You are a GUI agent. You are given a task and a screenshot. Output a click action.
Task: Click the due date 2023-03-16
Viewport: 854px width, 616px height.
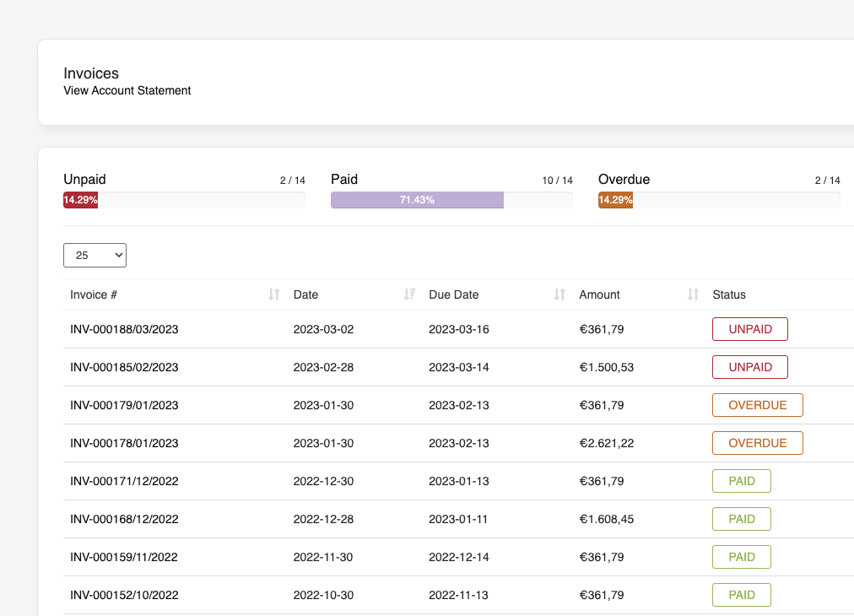pos(459,329)
